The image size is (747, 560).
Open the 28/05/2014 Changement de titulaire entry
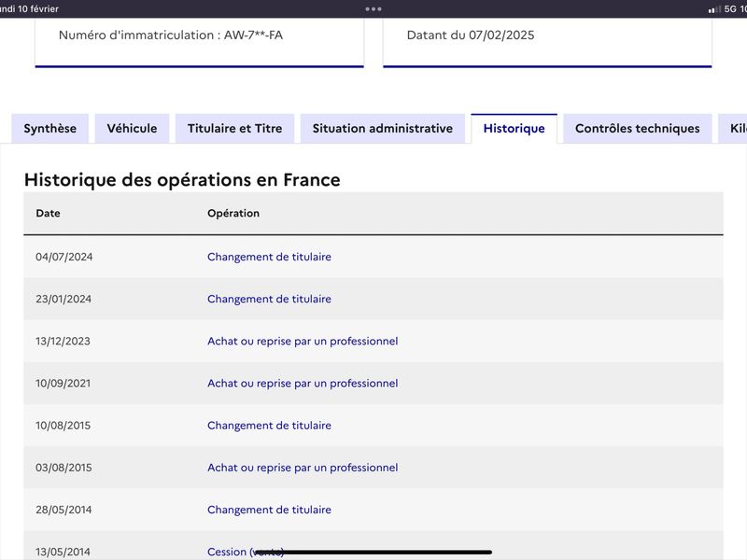269,510
